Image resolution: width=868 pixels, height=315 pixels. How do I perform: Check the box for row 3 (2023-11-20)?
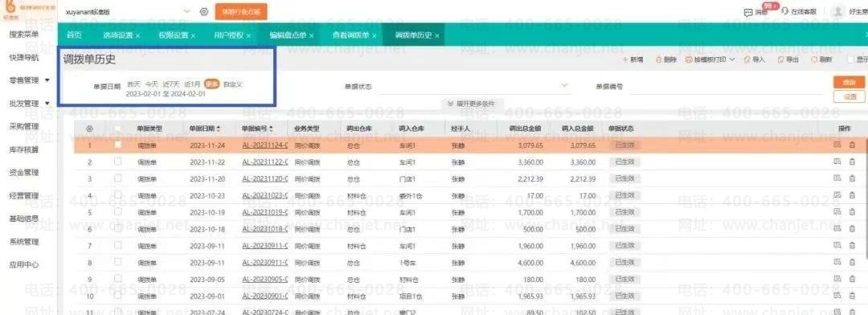pyautogui.click(x=117, y=178)
